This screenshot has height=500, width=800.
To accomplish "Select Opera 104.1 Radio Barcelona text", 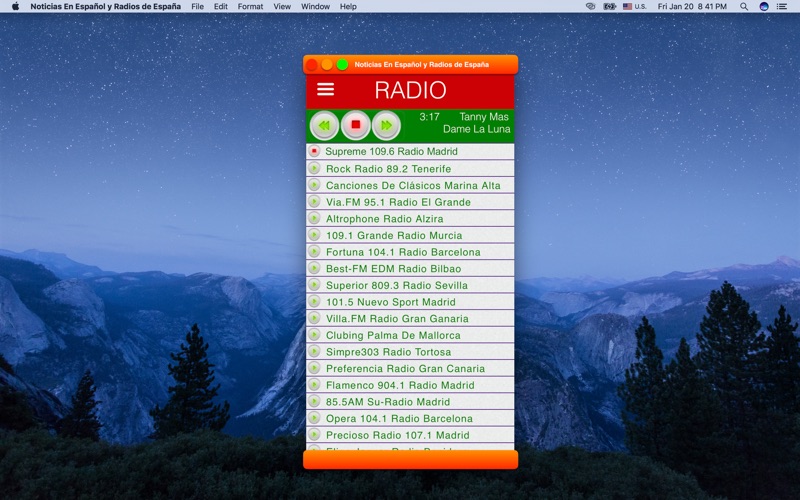I will point(399,419).
